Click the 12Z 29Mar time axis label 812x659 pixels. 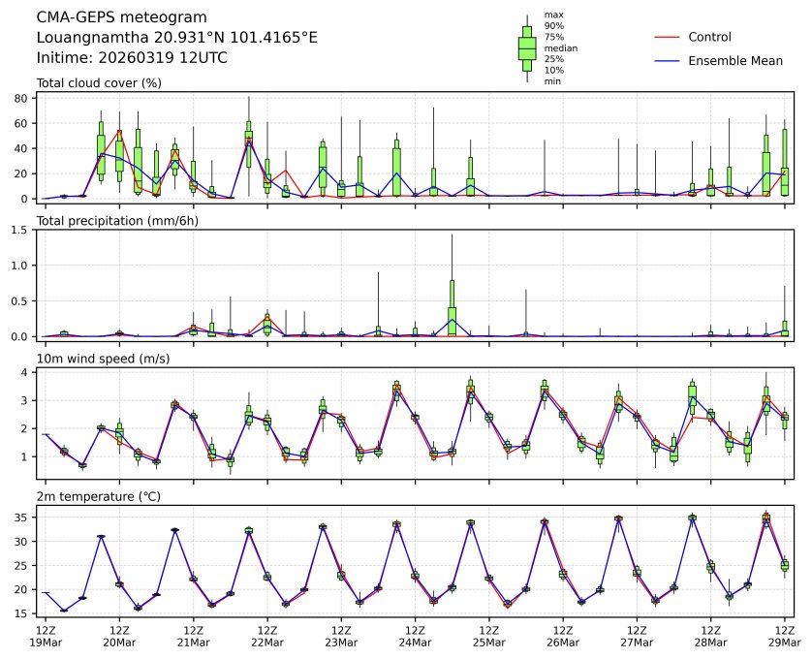pyautogui.click(x=784, y=636)
